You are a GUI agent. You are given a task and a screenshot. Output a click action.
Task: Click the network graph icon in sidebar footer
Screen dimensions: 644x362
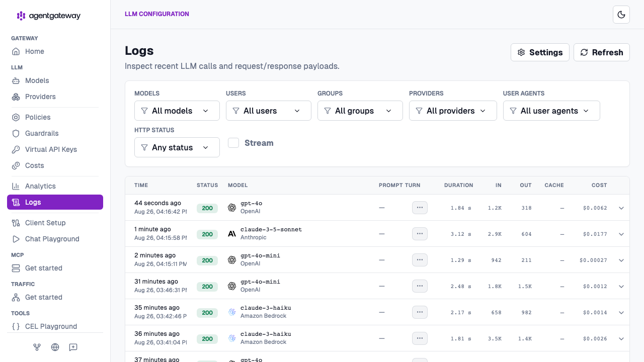coord(37,347)
